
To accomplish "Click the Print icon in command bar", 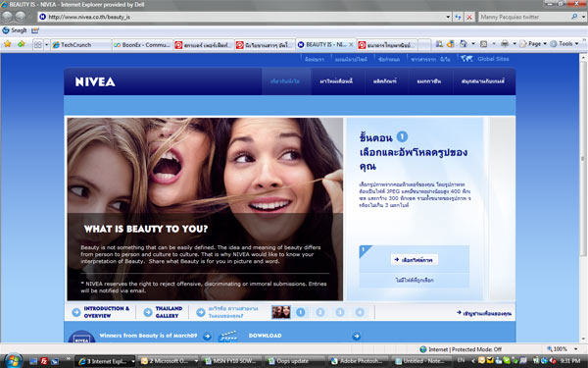I will tap(505, 44).
